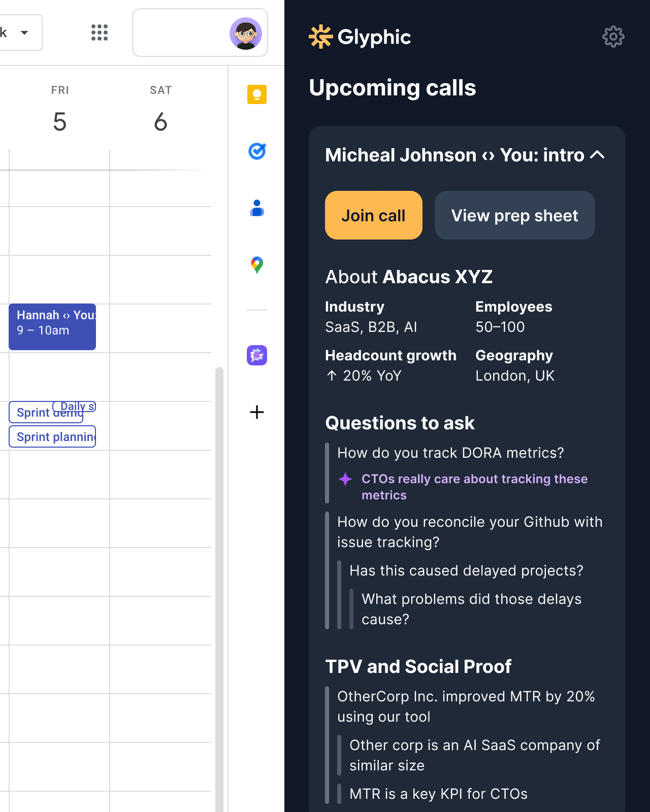650x812 pixels.
Task: Open the user account avatar
Action: [x=246, y=33]
